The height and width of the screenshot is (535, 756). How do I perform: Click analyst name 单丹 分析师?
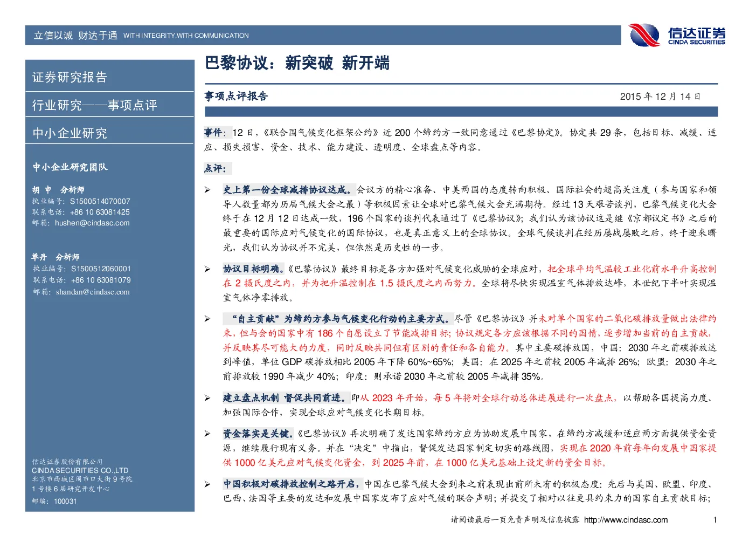click(56, 257)
